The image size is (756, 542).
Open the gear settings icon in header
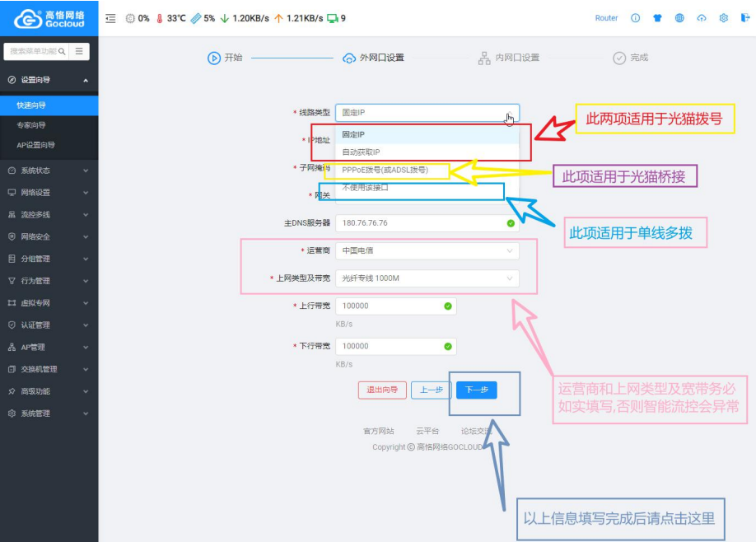(x=723, y=18)
